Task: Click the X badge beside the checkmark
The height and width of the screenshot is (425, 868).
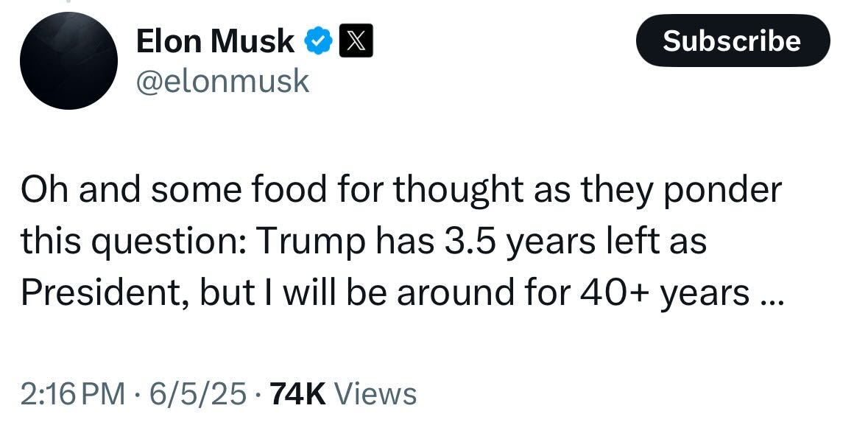Action: [355, 41]
